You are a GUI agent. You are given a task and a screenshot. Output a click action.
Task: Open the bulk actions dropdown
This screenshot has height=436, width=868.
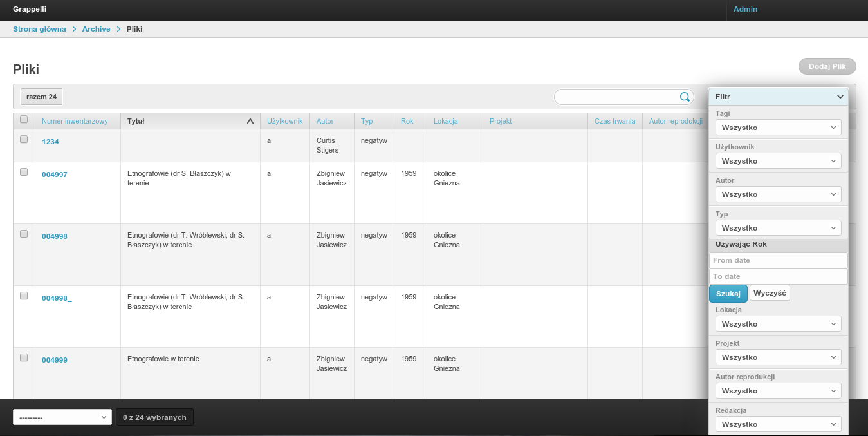pos(62,417)
